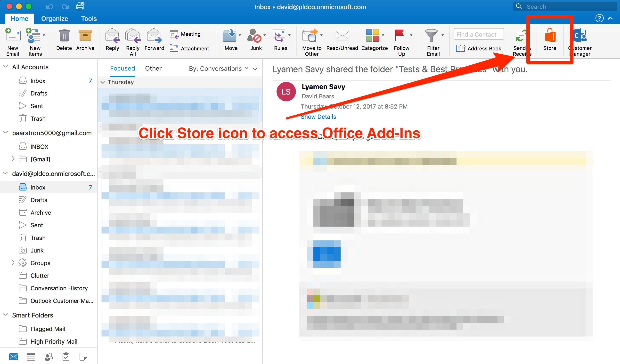Toggle All Accounts sidebar section

(6, 67)
